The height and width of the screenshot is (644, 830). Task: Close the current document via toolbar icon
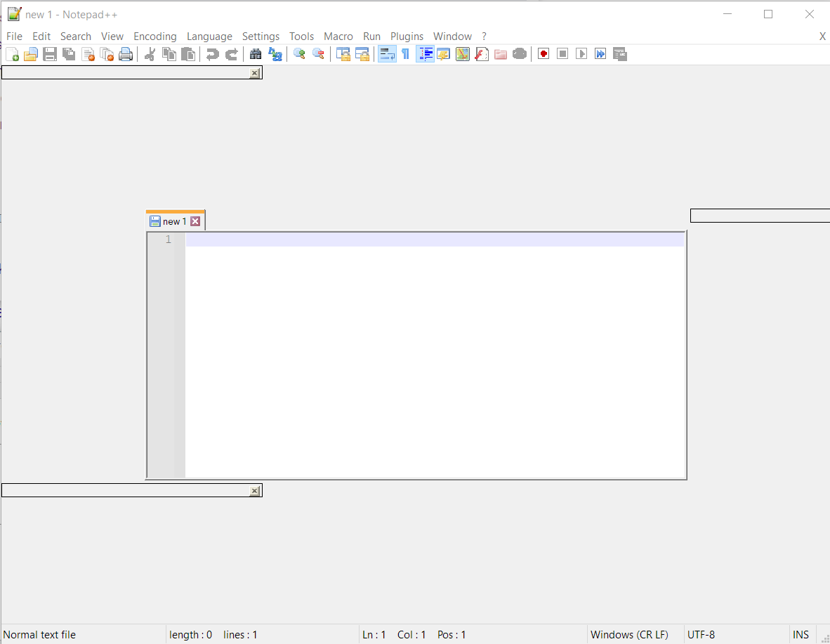(x=88, y=54)
